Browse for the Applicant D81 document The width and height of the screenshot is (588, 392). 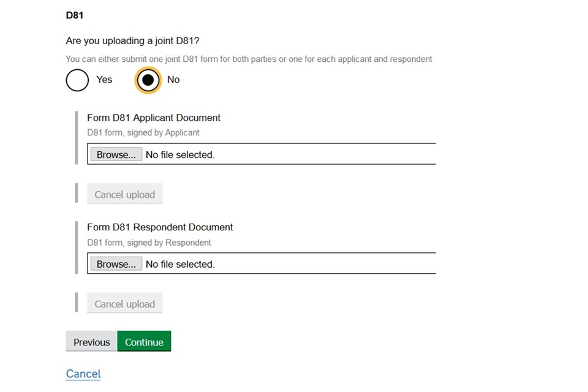pyautogui.click(x=116, y=155)
